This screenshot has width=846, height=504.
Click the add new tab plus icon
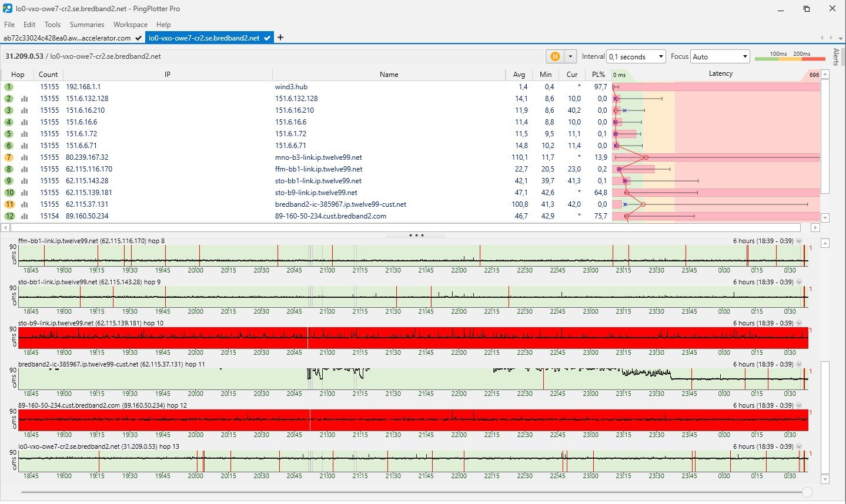click(x=280, y=38)
